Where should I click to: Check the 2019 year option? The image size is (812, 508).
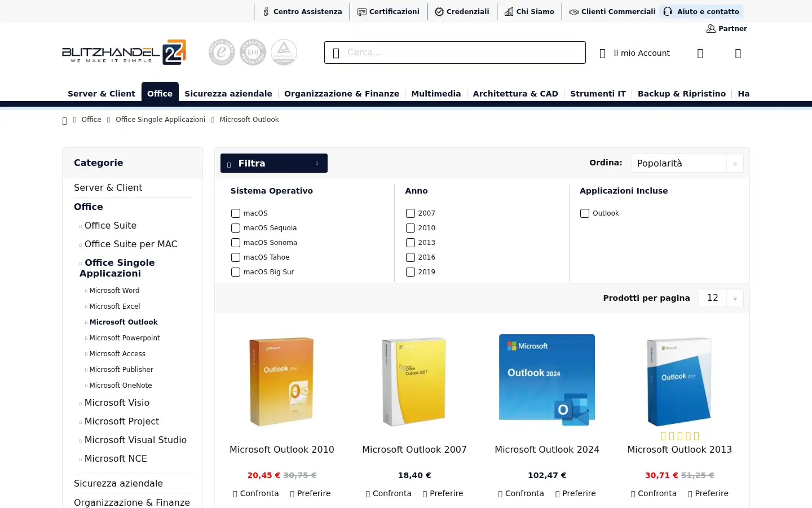pyautogui.click(x=411, y=272)
